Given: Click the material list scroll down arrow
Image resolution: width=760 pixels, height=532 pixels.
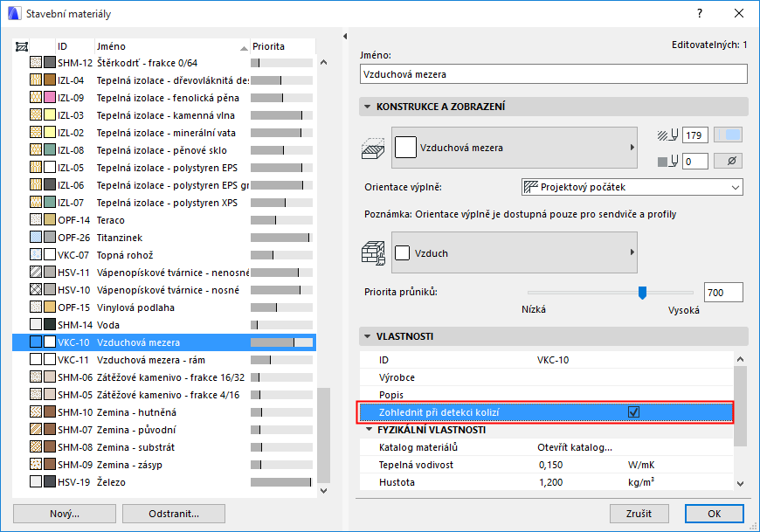Looking at the screenshot, I should click(324, 491).
